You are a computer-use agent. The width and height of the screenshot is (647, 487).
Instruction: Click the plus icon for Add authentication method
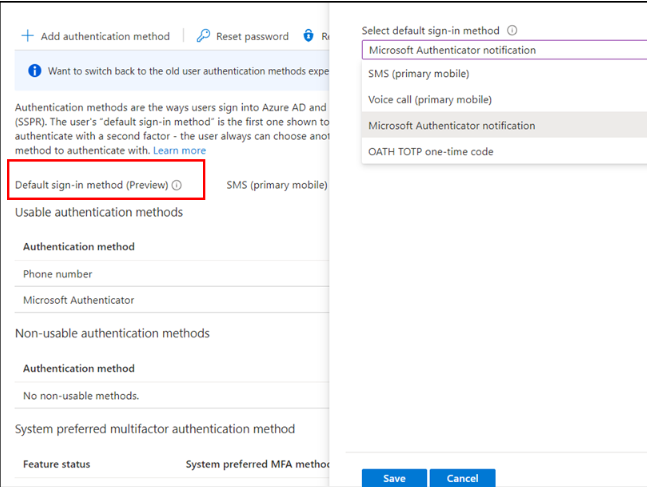coord(28,36)
